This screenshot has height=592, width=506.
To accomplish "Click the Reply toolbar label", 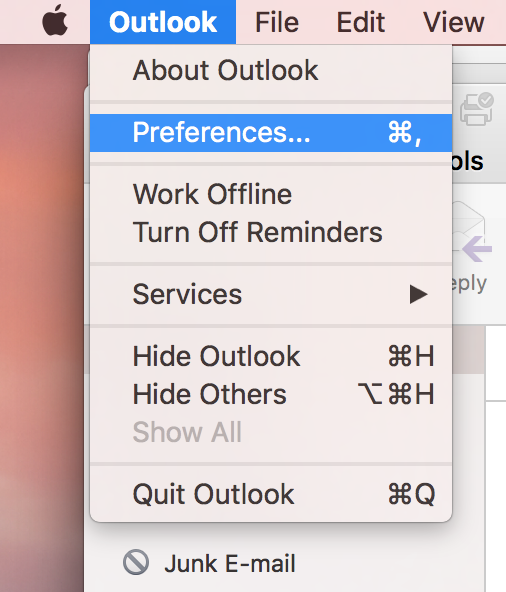I will point(469,284).
